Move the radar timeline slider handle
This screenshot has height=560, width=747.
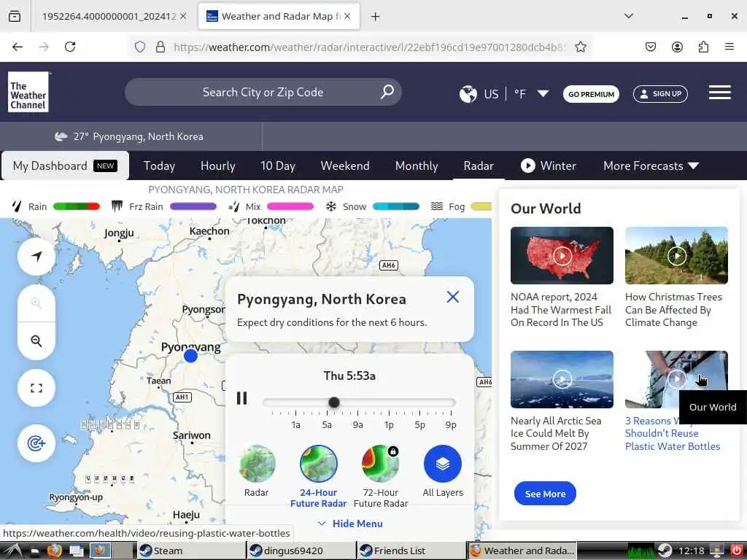tap(334, 402)
